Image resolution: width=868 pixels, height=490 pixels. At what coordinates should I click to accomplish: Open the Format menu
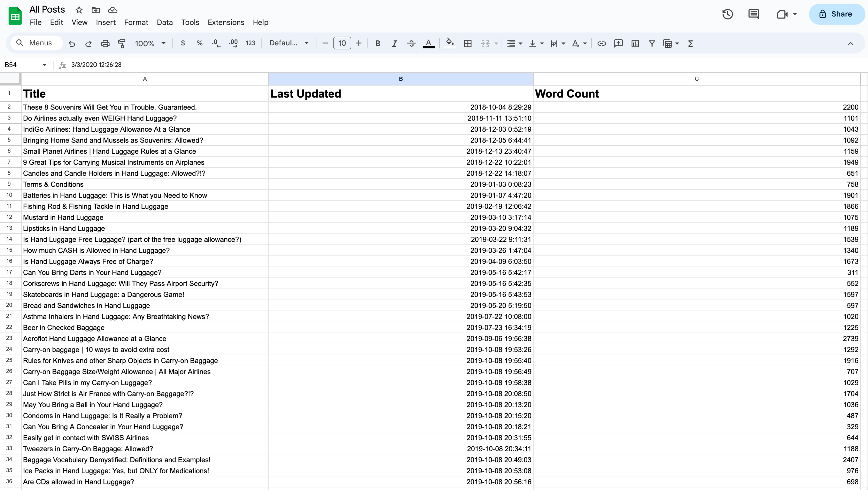pos(136,22)
